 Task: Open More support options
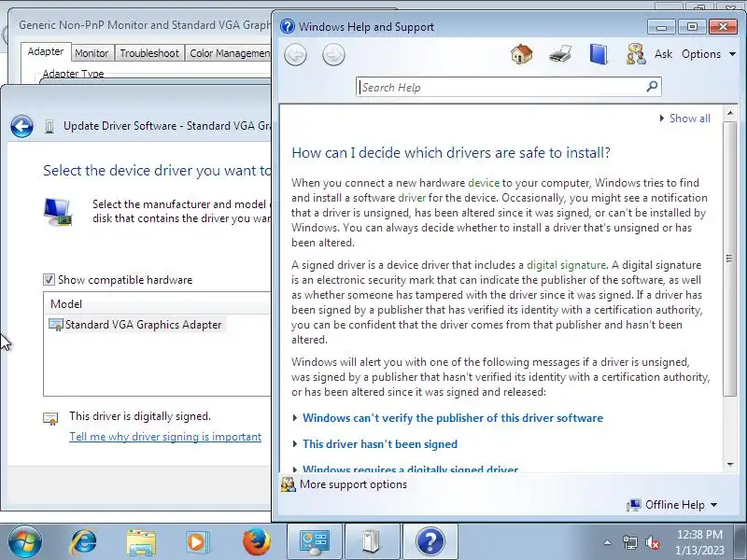coord(353,484)
